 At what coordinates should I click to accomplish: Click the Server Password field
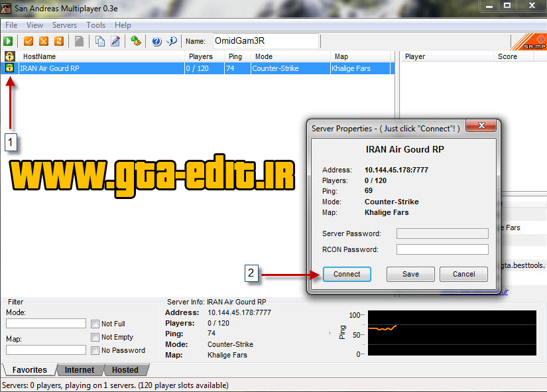(x=442, y=233)
